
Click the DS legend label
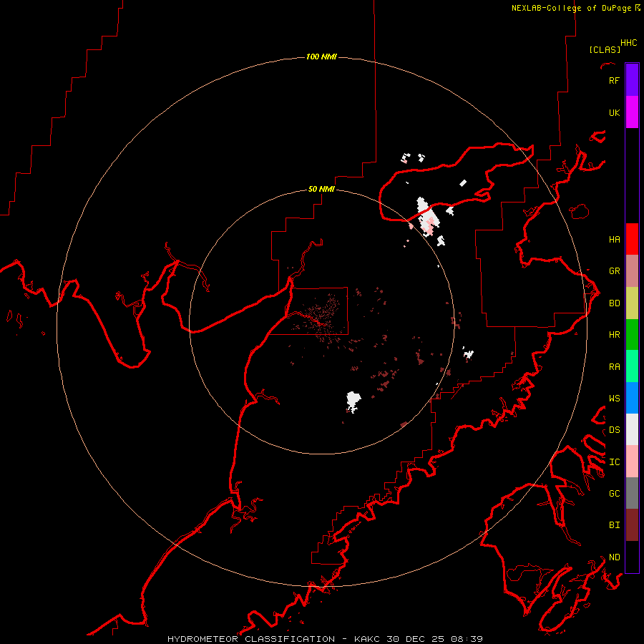[x=614, y=430]
